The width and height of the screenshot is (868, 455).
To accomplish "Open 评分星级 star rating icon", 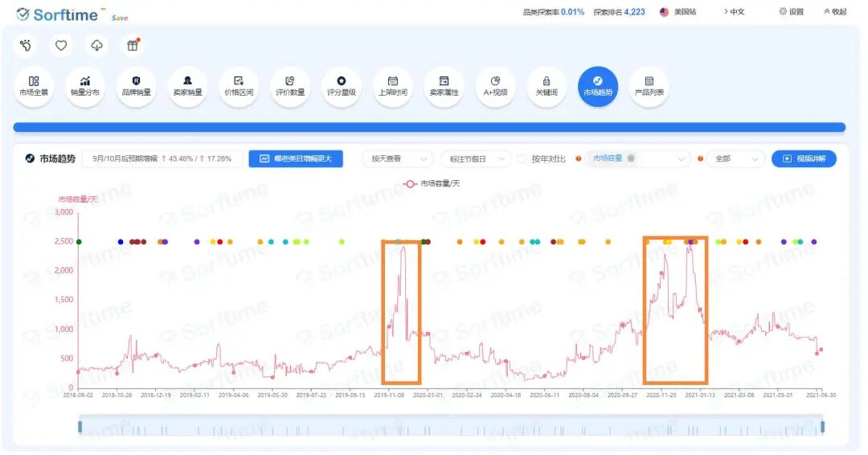I will tap(342, 86).
